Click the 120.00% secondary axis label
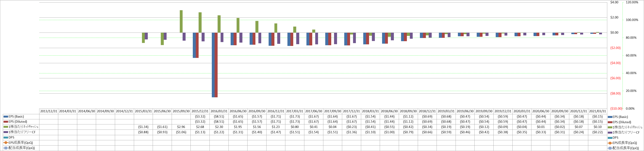 point(632,2)
